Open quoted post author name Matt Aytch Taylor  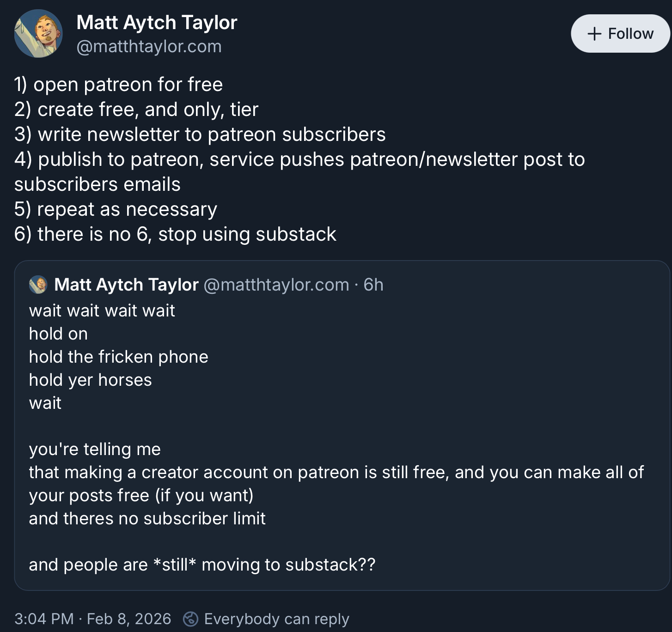[x=126, y=285]
